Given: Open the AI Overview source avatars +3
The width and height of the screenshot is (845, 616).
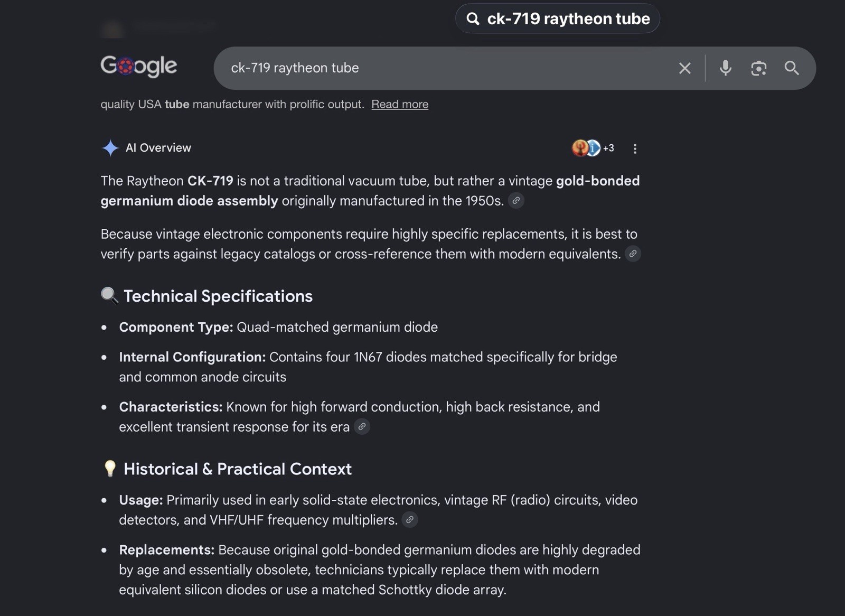Looking at the screenshot, I should (x=593, y=148).
